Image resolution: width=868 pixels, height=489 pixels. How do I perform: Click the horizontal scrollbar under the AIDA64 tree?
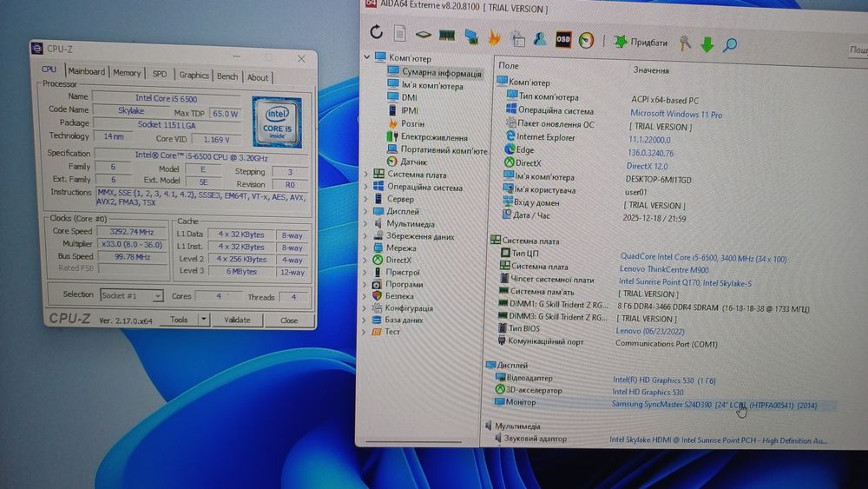point(413,442)
